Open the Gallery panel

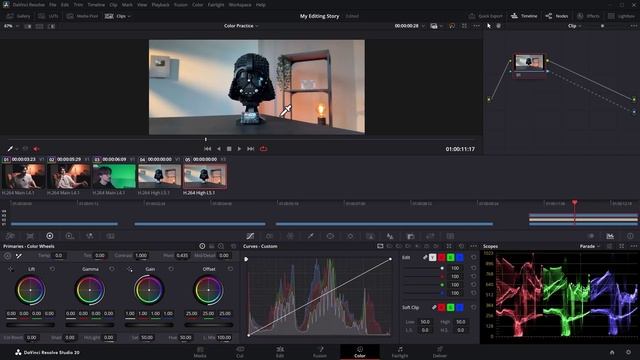(x=18, y=16)
